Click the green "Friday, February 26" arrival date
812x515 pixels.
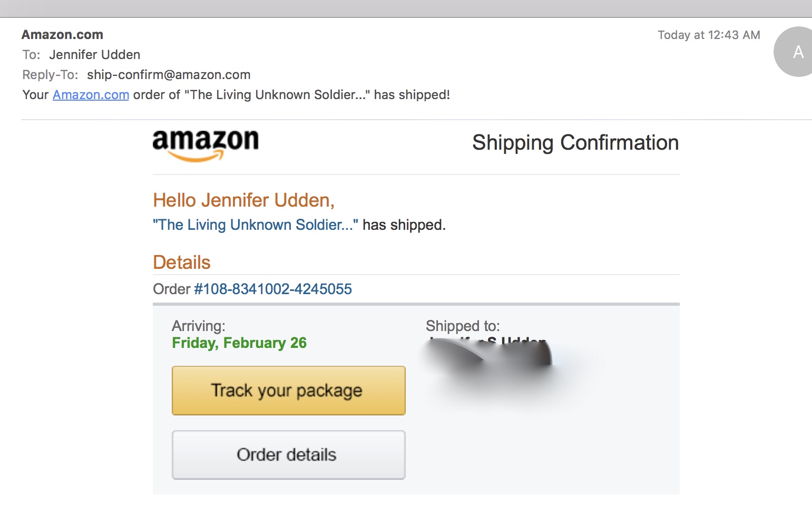point(239,343)
